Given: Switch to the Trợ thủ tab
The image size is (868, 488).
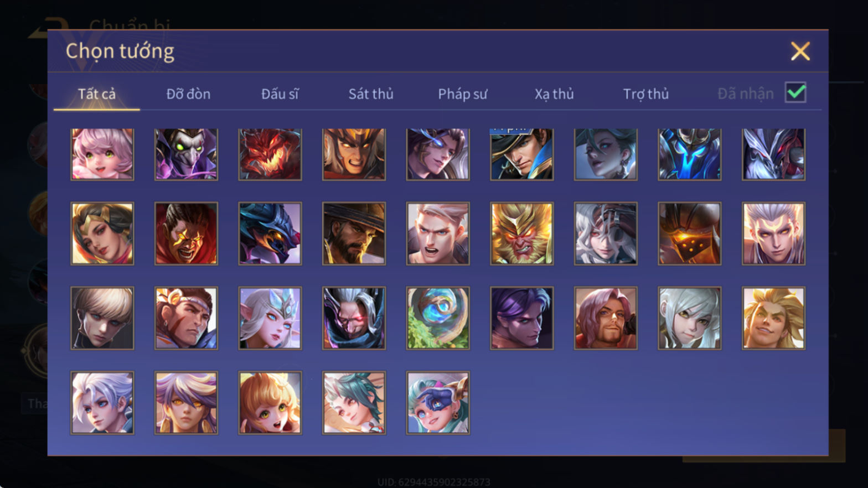Looking at the screenshot, I should (646, 94).
